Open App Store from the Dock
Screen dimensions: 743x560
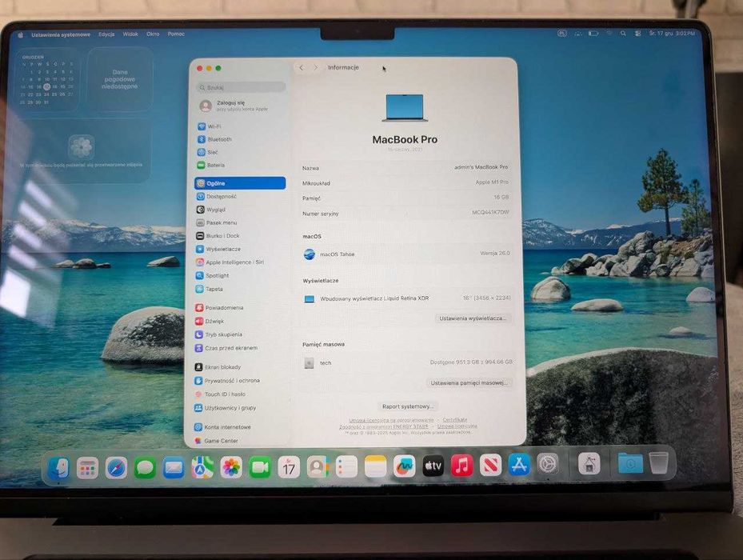coord(519,465)
